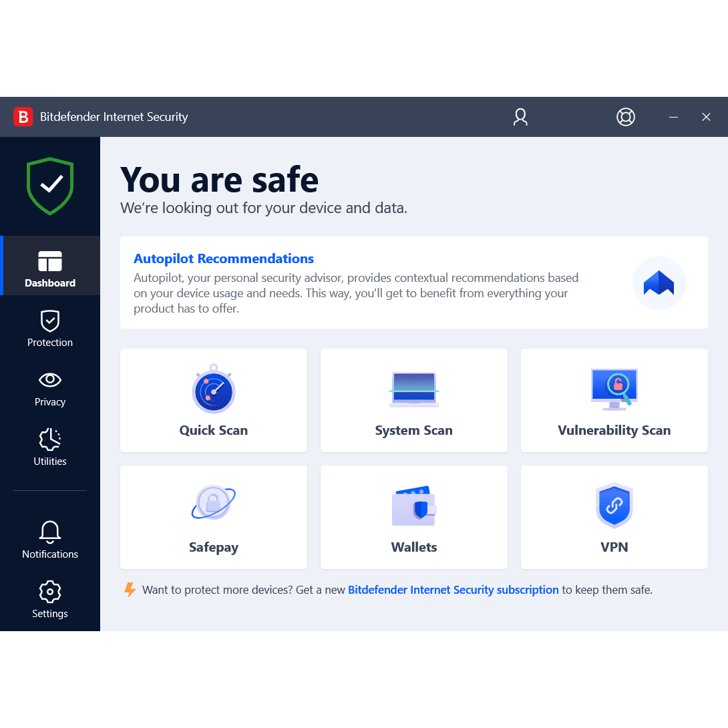Click the blue Autopilot icon
Image resolution: width=728 pixels, height=728 pixels.
click(x=659, y=283)
